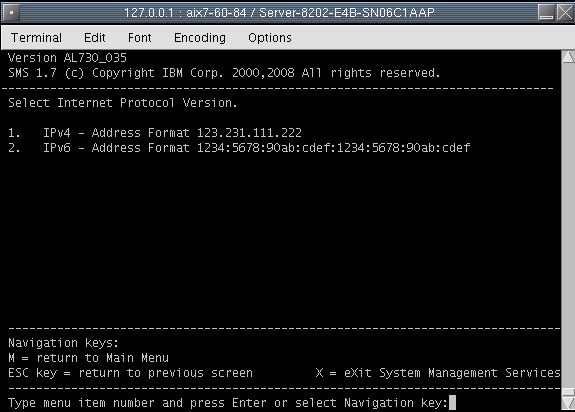Click the scrollbar up arrow
This screenshot has height=412, width=575.
pos(568,57)
